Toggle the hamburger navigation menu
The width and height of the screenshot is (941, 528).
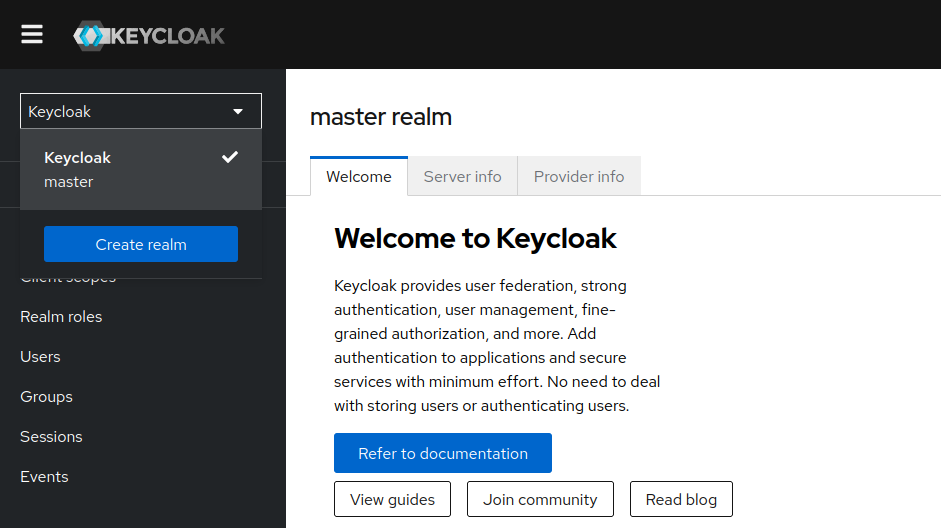point(32,34)
